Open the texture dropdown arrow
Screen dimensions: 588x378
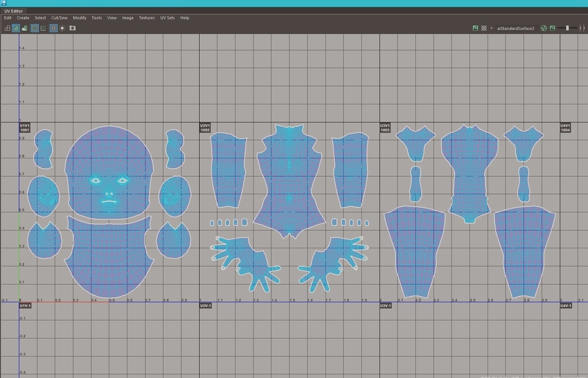[492, 28]
